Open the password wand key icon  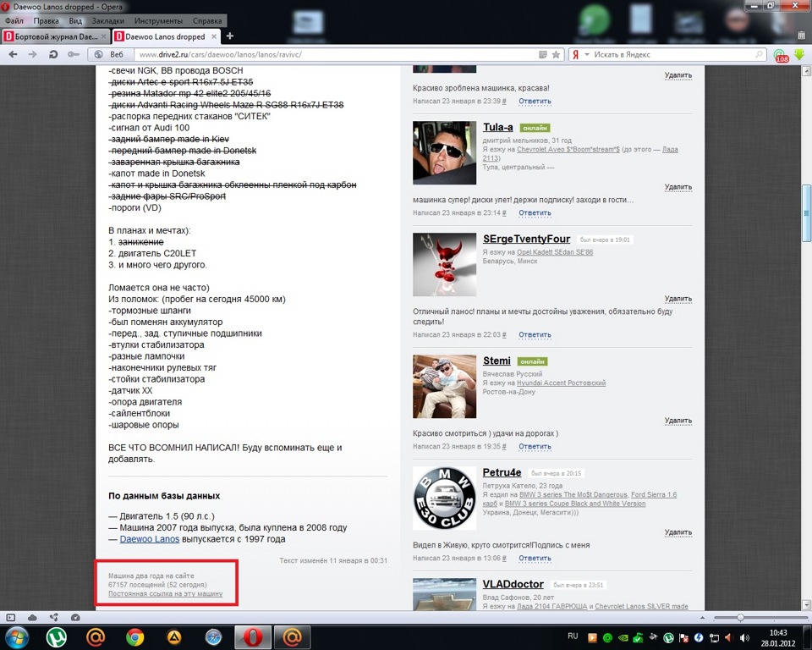[x=73, y=54]
